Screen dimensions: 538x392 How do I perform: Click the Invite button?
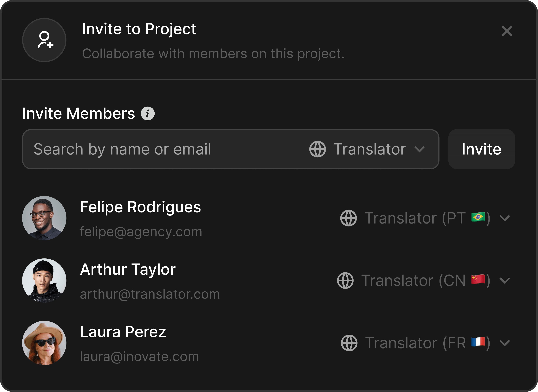(x=481, y=149)
